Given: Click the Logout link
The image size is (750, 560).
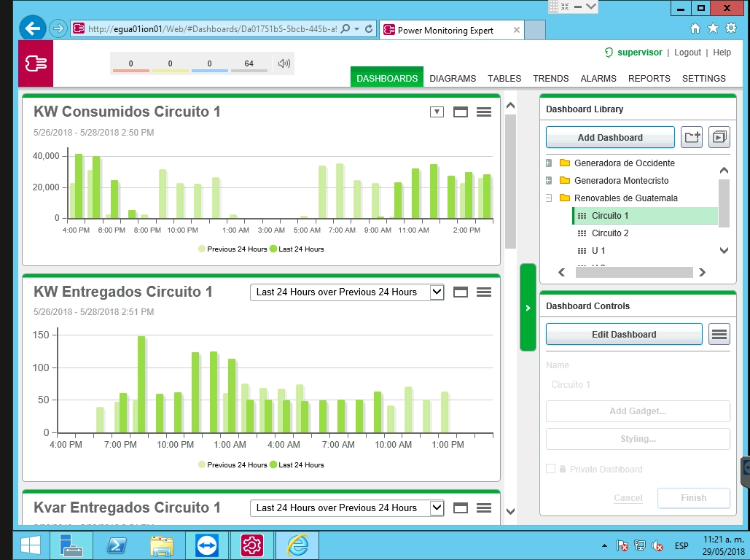Looking at the screenshot, I should pyautogui.click(x=687, y=52).
